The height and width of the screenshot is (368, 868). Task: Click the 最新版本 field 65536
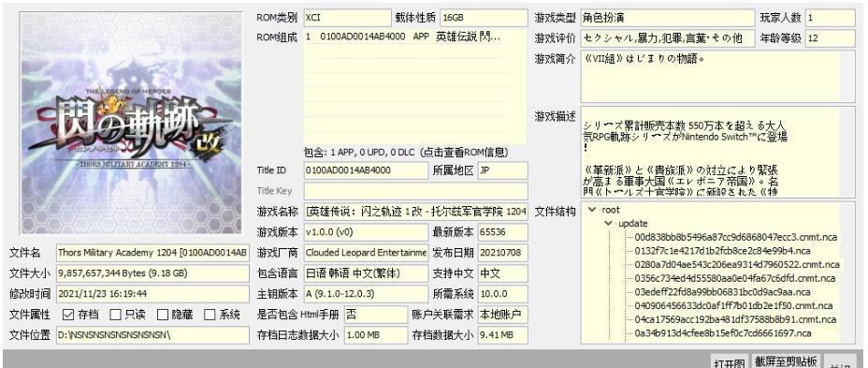(502, 232)
